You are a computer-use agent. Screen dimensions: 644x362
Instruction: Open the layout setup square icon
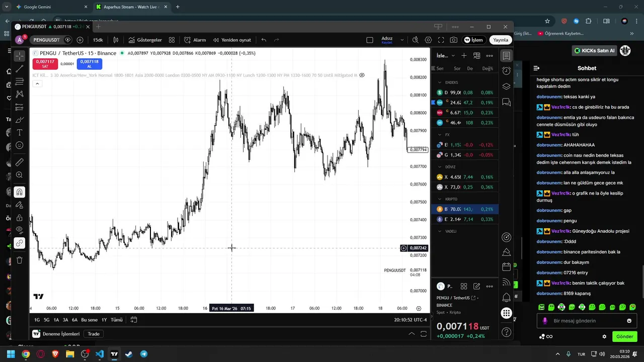[370, 40]
